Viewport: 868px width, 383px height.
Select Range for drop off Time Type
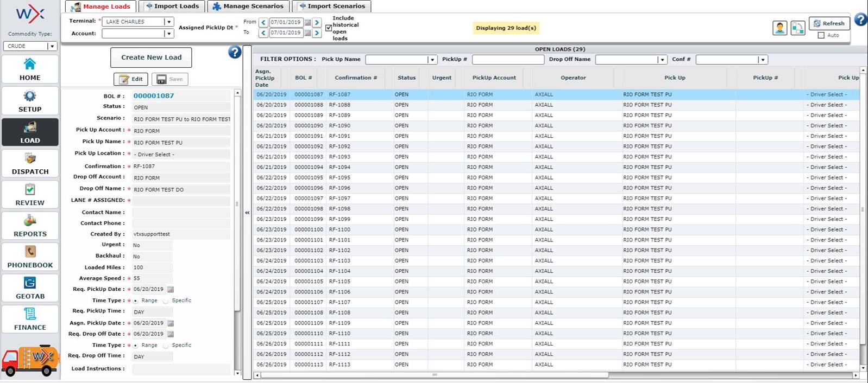point(136,346)
